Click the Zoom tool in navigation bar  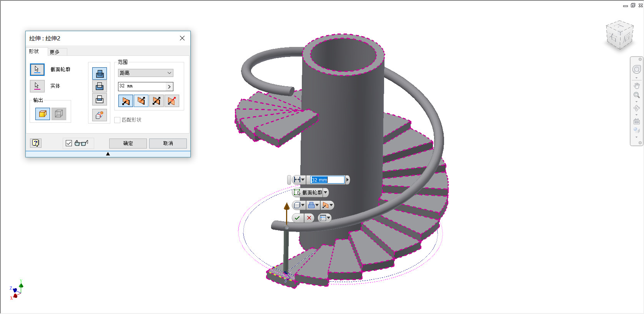pos(637,95)
